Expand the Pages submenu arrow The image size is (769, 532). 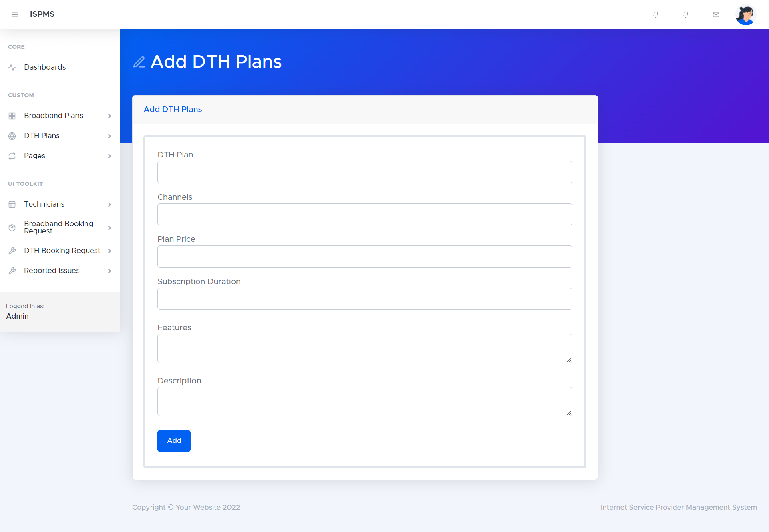pyautogui.click(x=110, y=156)
